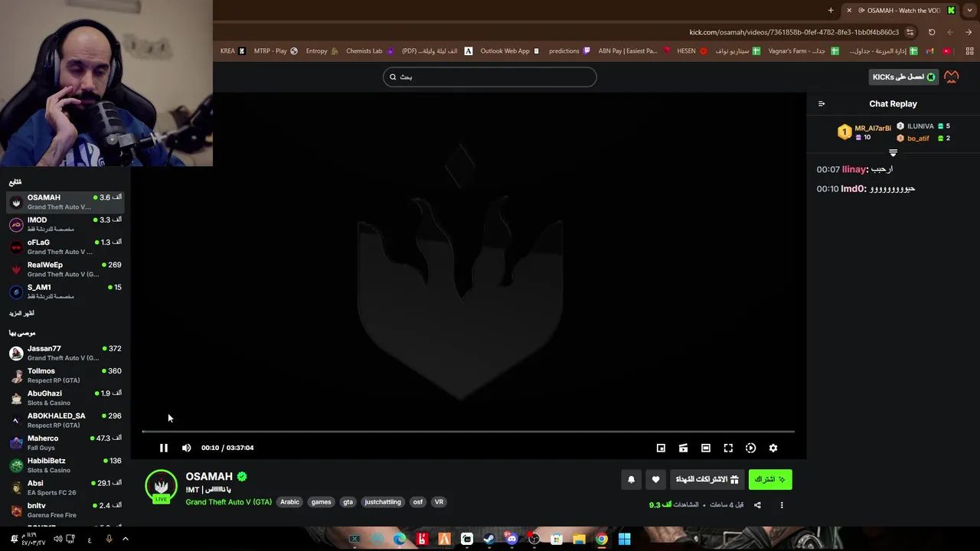Screen dimensions: 980x551
Task: Seek on the video progress bar
Action: (468, 432)
